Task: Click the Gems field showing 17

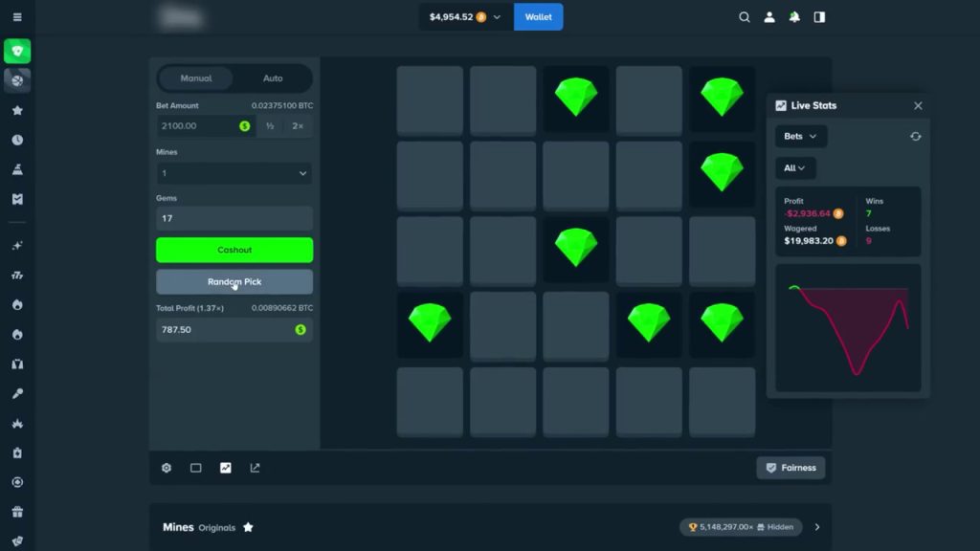Action: (x=234, y=218)
